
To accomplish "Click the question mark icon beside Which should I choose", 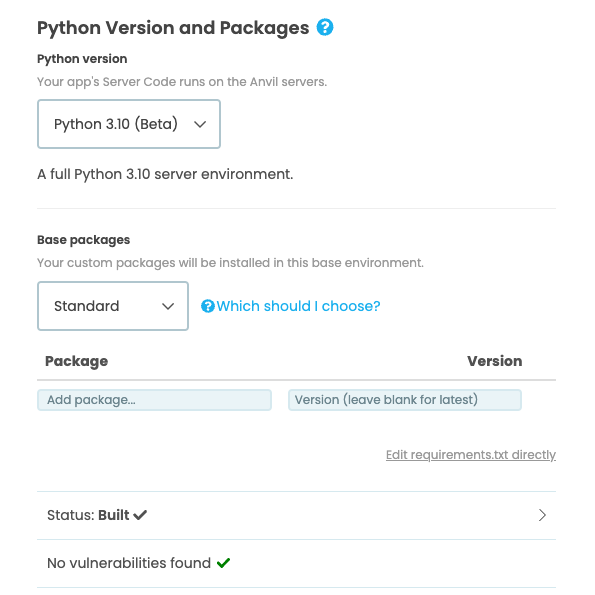I will 208,306.
